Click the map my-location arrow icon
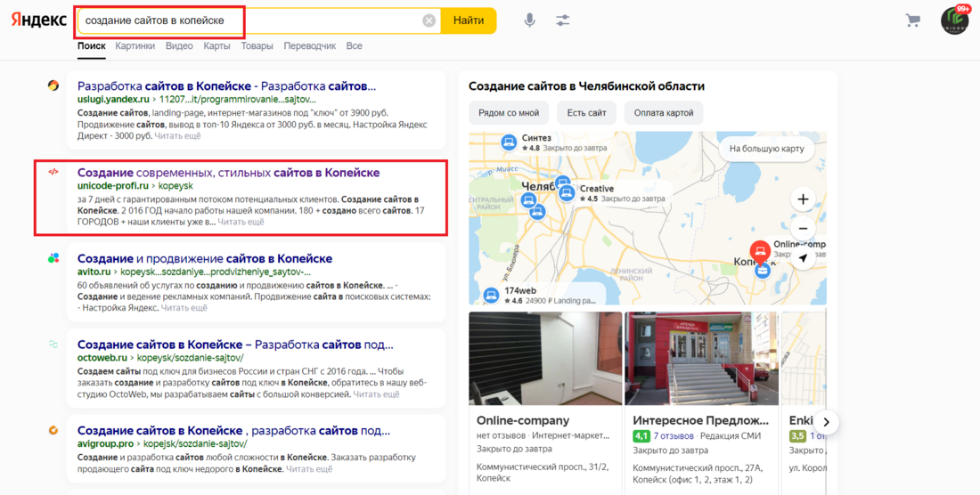Image resolution: width=980 pixels, height=495 pixels. tap(803, 258)
